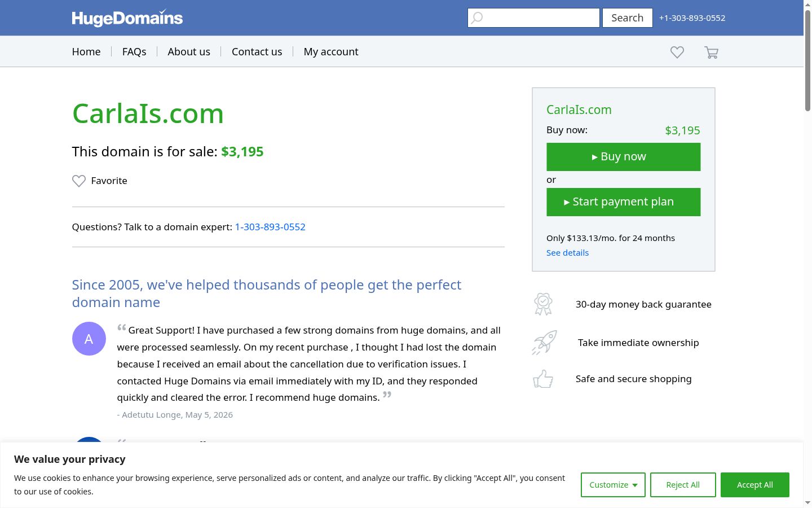Toggle Favorite heart for CarlaIs.com
812x508 pixels.
(79, 181)
